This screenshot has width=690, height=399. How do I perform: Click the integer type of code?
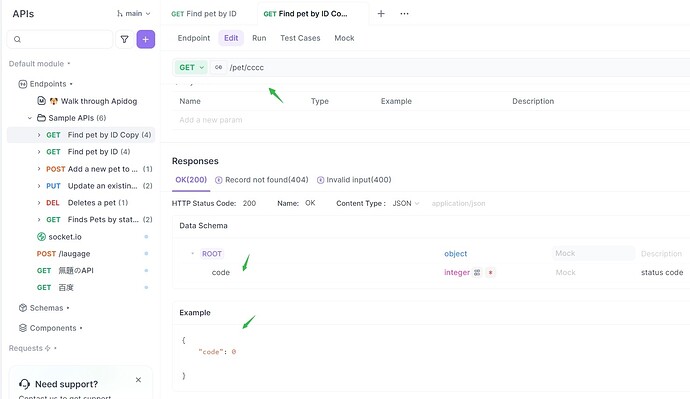coord(457,273)
